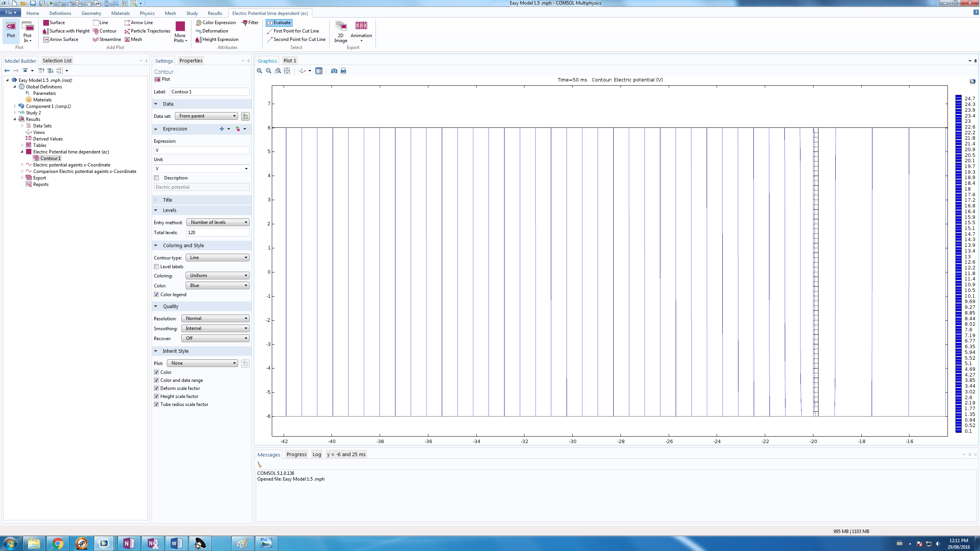Uncheck the Color legend checkbox
The height and width of the screenshot is (551, 980).
(157, 295)
